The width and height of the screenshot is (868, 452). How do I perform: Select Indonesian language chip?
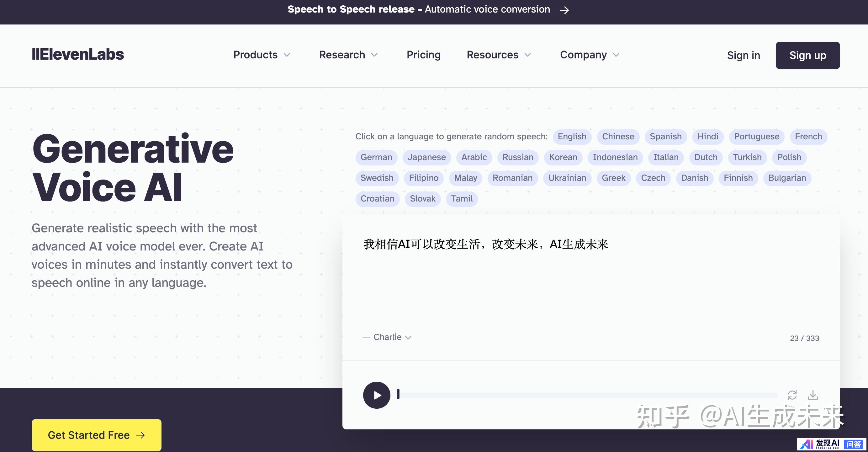[615, 157]
